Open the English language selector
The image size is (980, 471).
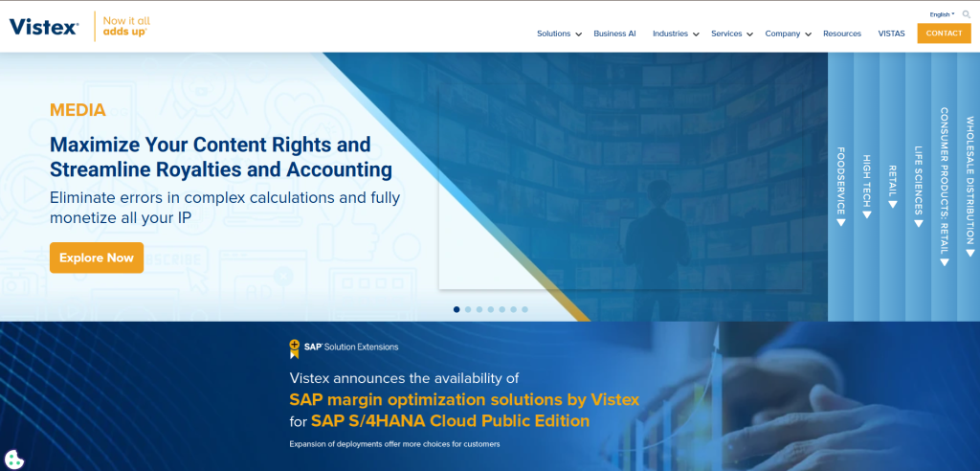pyautogui.click(x=942, y=14)
